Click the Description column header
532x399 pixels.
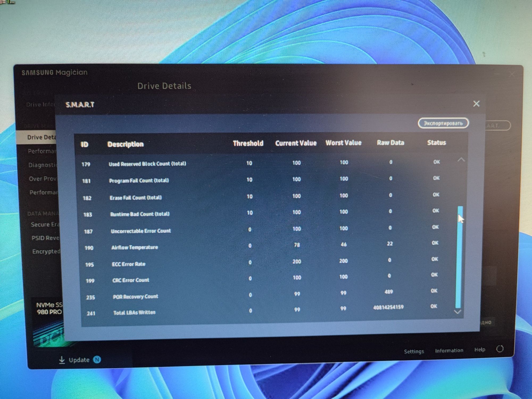(x=126, y=144)
